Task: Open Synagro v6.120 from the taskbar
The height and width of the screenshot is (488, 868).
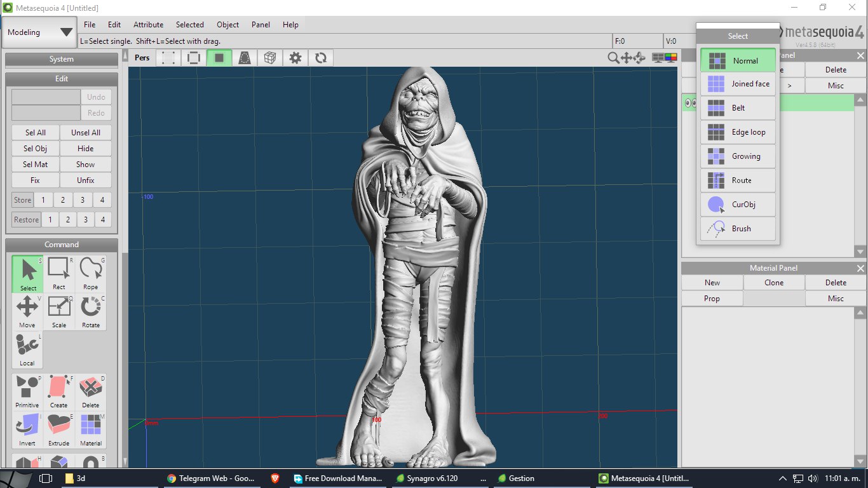Action: click(x=440, y=478)
